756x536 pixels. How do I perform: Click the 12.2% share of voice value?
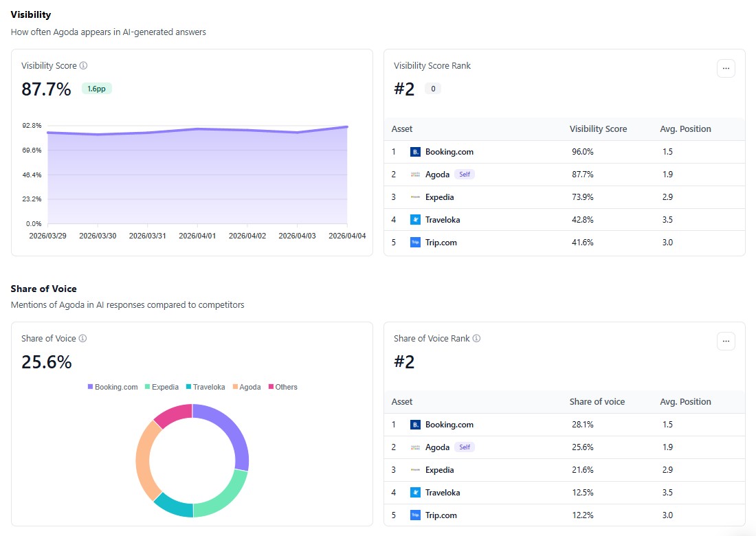pyautogui.click(x=582, y=515)
